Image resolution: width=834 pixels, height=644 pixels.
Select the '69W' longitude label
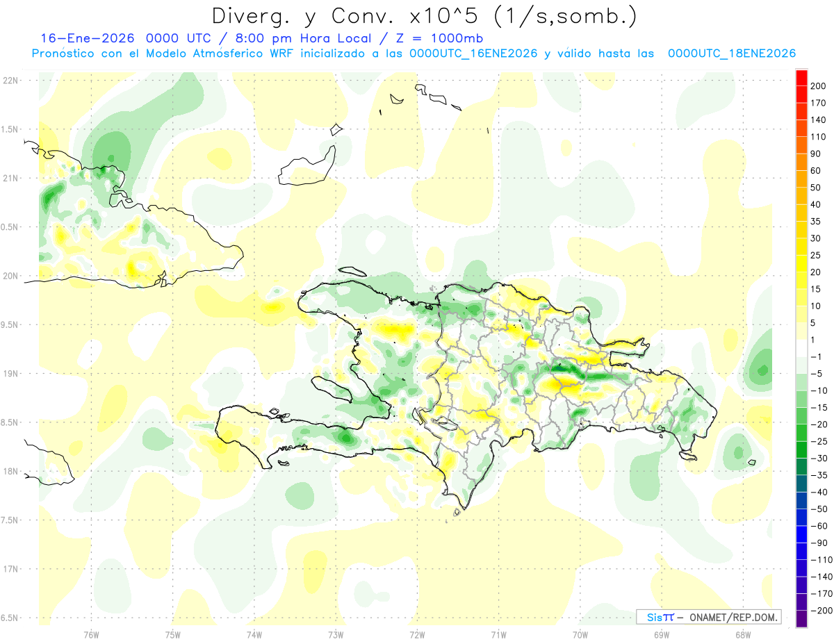point(662,634)
